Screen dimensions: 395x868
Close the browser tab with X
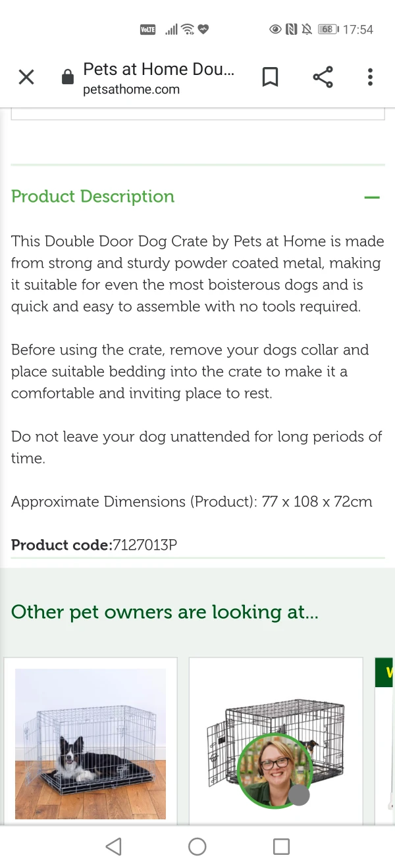tap(26, 78)
